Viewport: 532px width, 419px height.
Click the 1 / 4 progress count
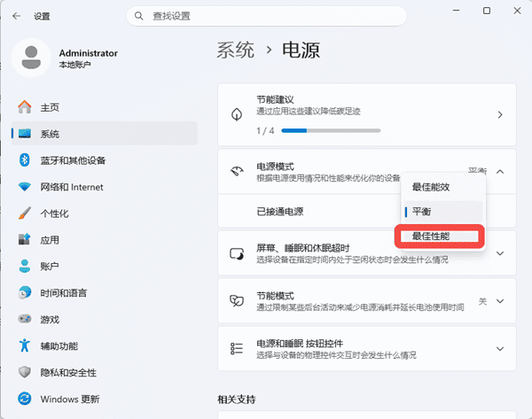coord(265,130)
